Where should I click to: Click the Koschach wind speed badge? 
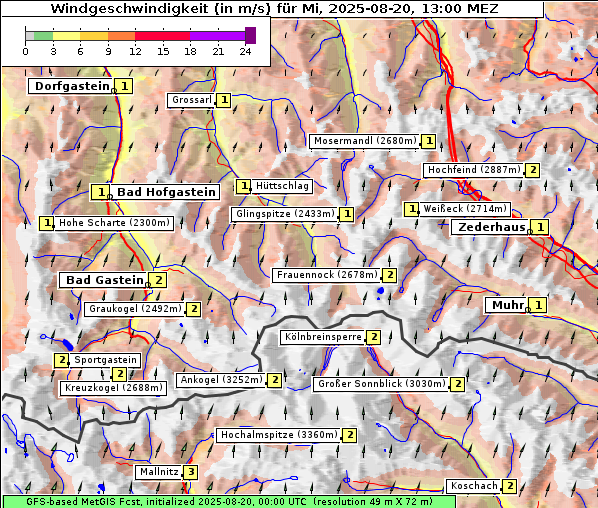pos(510,486)
